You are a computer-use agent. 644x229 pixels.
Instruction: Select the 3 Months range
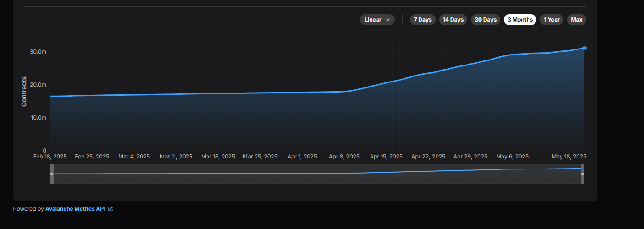[x=520, y=20]
